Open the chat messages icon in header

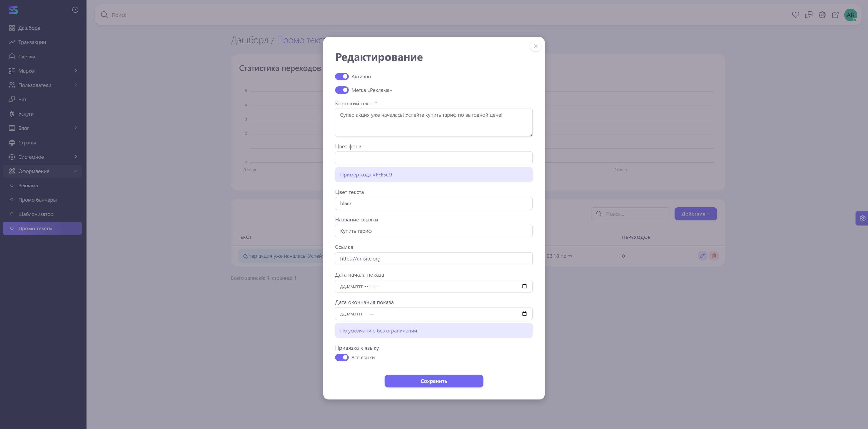coord(809,15)
